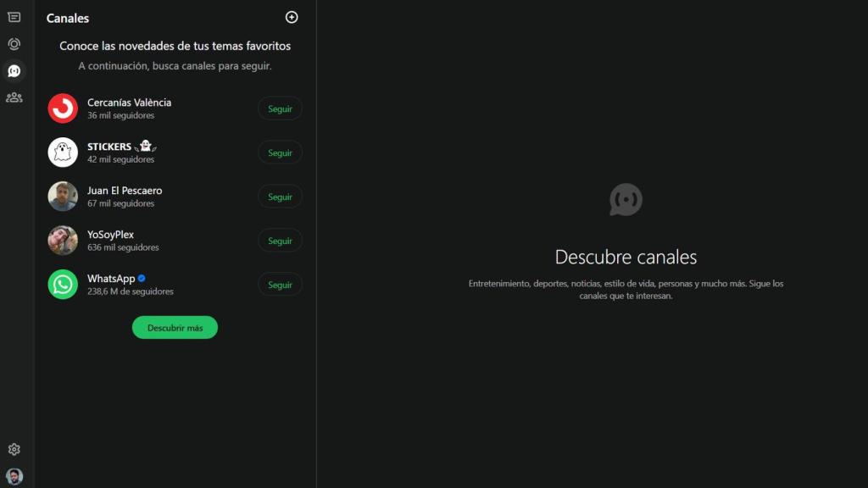
Task: Open the Settings gear icon
Action: point(14,449)
